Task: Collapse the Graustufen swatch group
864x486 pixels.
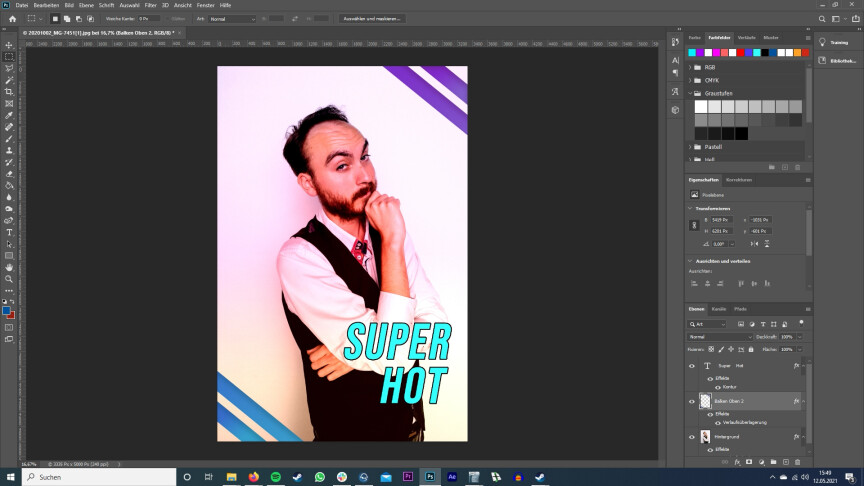Action: [691, 93]
